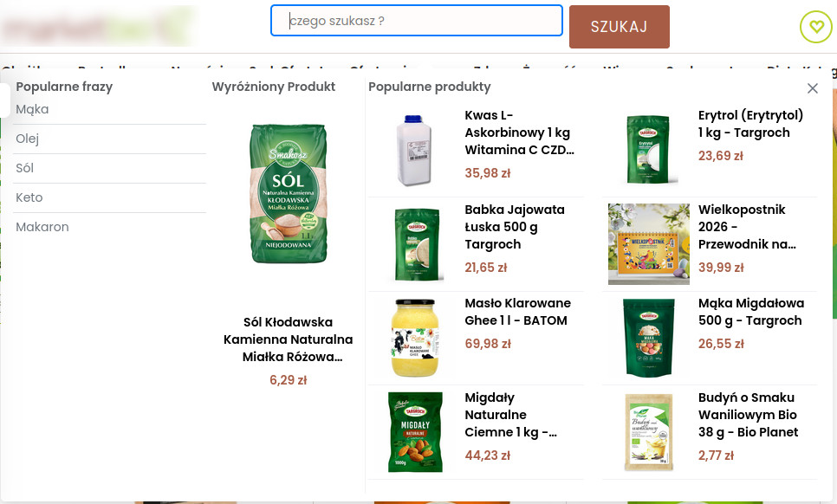Open Sól Kłodawska Kamienna Naturalna title link
Screen dimensions: 837x504
click(x=289, y=339)
